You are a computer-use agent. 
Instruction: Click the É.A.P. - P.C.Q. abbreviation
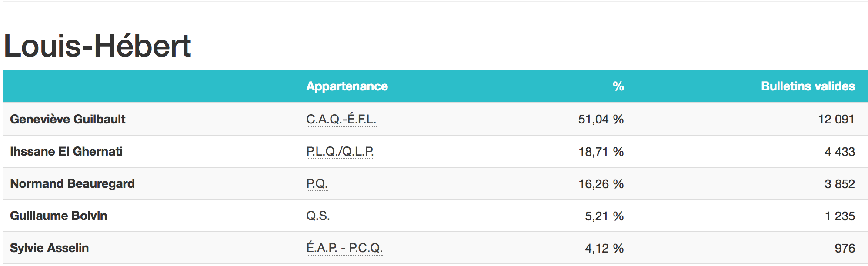(x=344, y=248)
